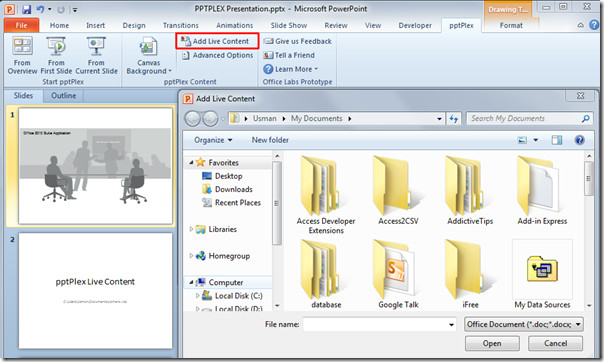Click the PowerPoint Help icon

coord(594,25)
